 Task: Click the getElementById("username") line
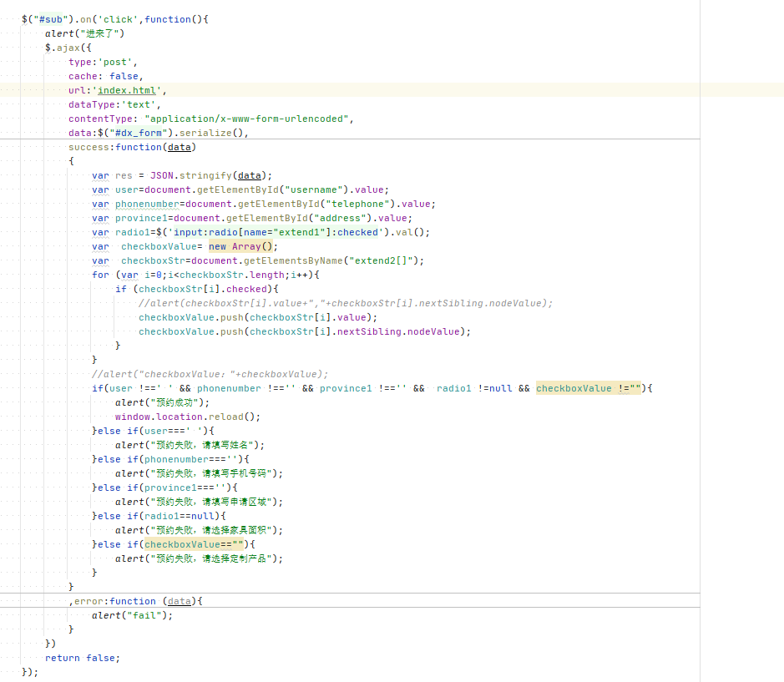240,190
